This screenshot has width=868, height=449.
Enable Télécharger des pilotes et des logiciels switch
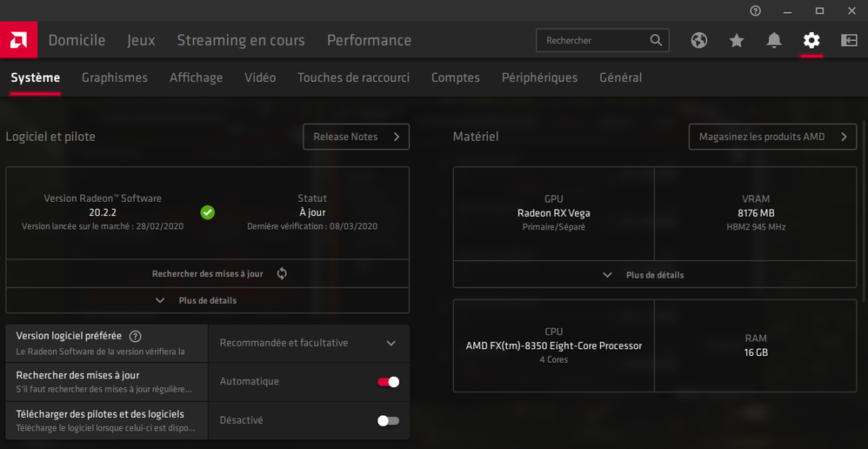point(388,421)
